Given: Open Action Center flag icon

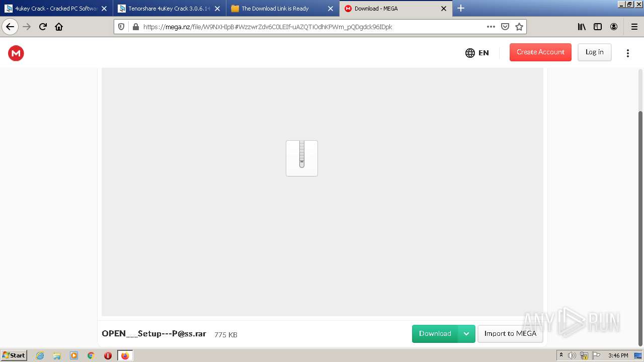Looking at the screenshot, I should [596, 355].
